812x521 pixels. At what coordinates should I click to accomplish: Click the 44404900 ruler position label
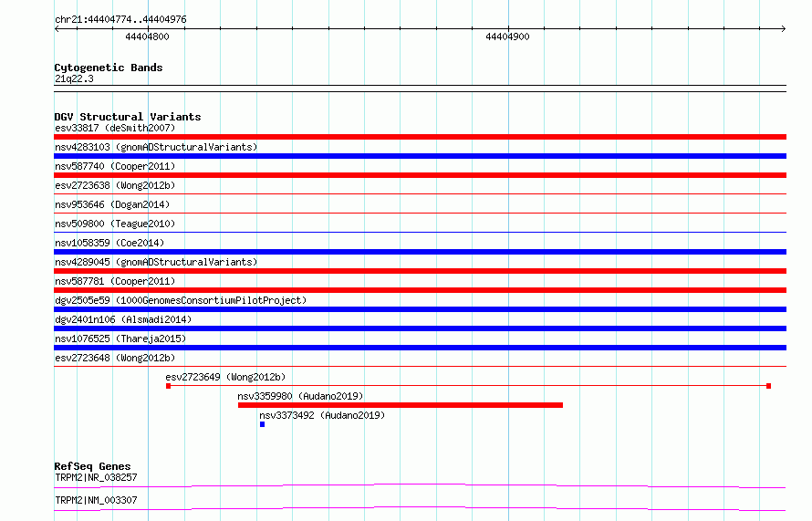[x=507, y=36]
